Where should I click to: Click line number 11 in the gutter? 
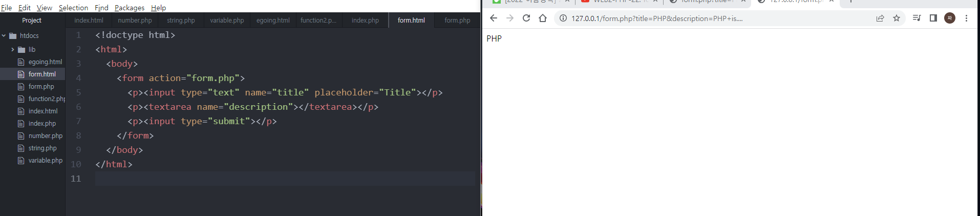pos(76,179)
